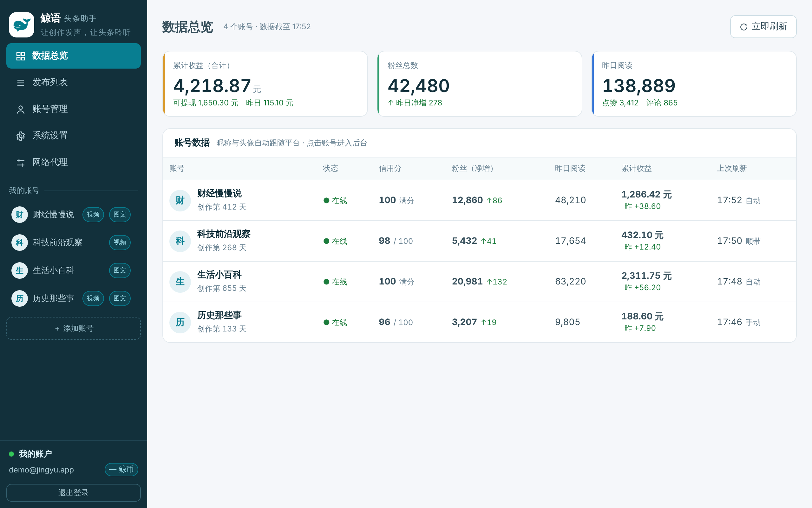812x508 pixels.
Task: Open the 系统设置 menu item
Action: (74, 136)
